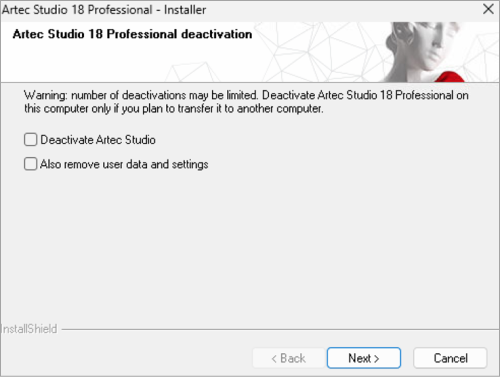Click the empty gray area below checkboxes
The image size is (500, 377).
(x=250, y=247)
